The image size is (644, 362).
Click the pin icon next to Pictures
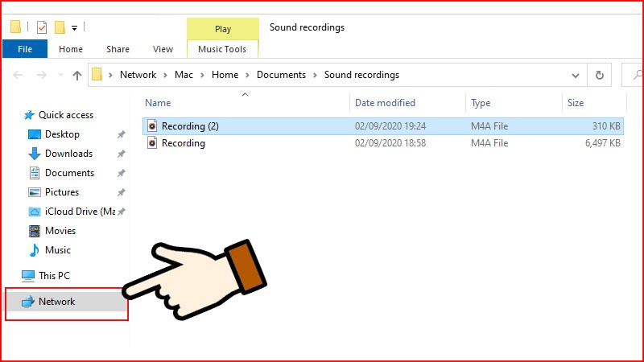[121, 192]
